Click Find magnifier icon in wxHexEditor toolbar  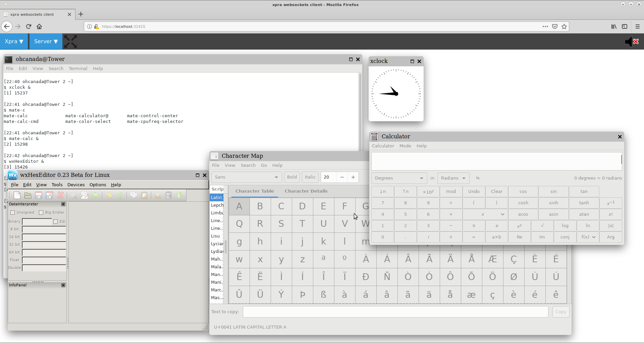click(73, 195)
